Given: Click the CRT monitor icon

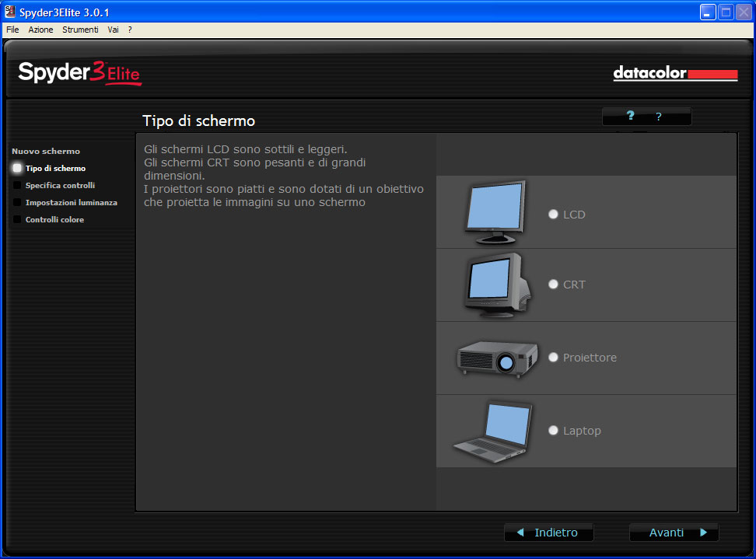Looking at the screenshot, I should pyautogui.click(x=497, y=285).
